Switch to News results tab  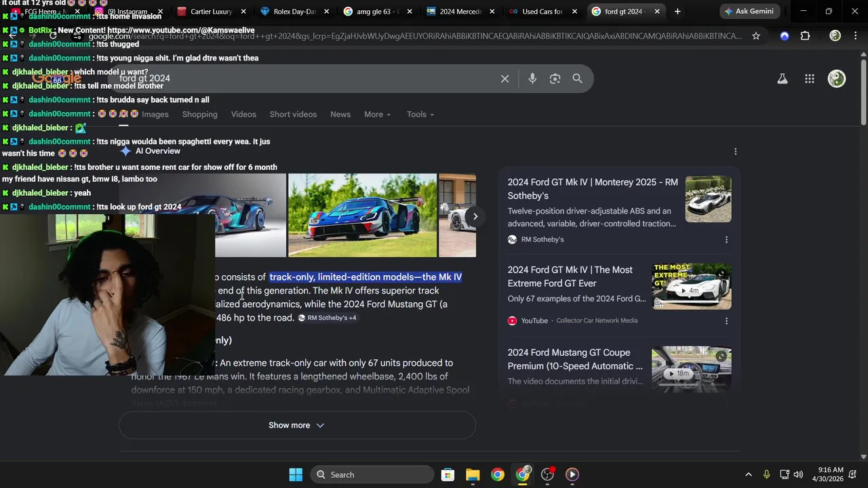click(x=340, y=115)
